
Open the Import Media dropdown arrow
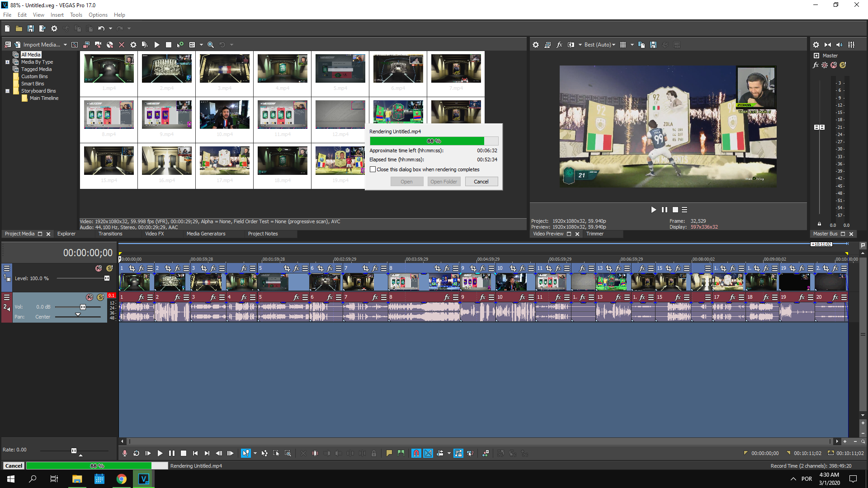click(x=65, y=45)
